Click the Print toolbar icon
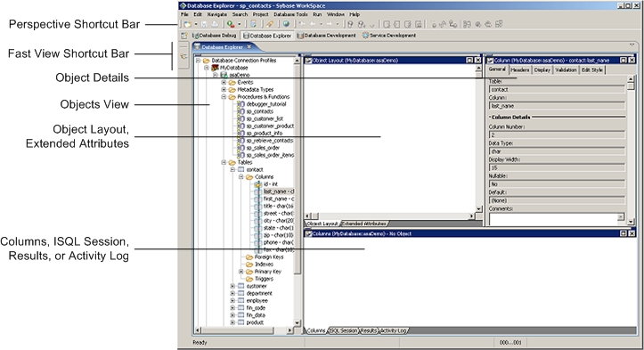This screenshot has height=350, width=644. tap(214, 24)
